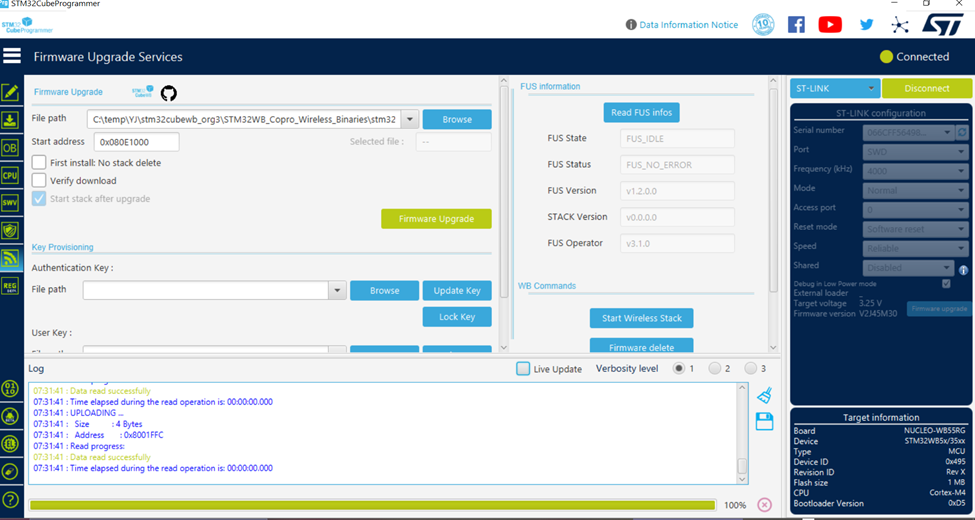Select verbosity level 3

(x=751, y=368)
